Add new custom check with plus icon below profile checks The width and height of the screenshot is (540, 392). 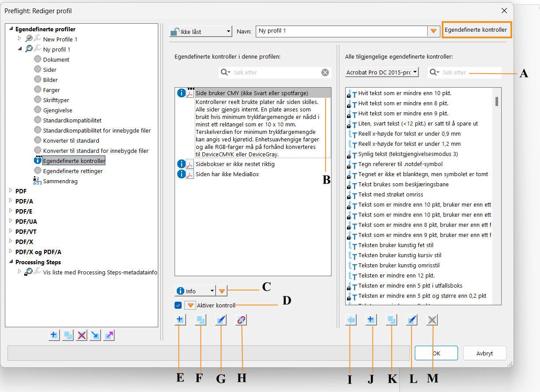point(179,320)
